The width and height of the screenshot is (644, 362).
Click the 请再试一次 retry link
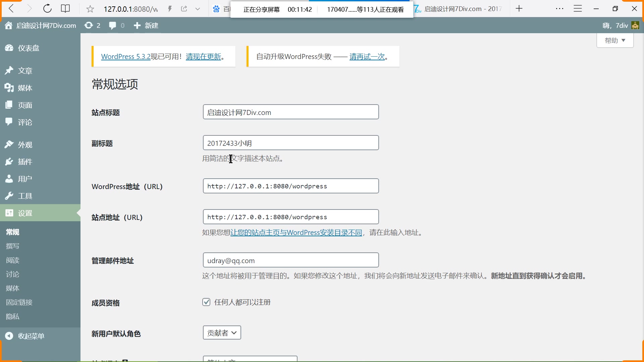coord(367,56)
